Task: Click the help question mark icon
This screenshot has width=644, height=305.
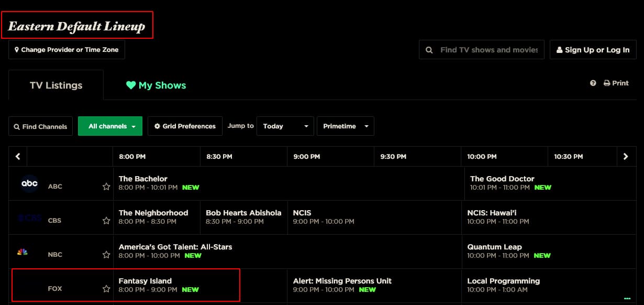Action: pos(593,83)
